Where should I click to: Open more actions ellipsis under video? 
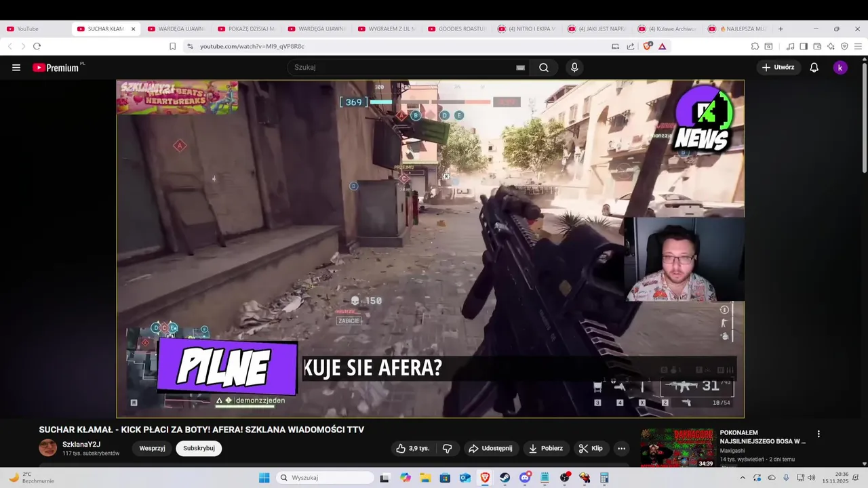click(x=621, y=448)
